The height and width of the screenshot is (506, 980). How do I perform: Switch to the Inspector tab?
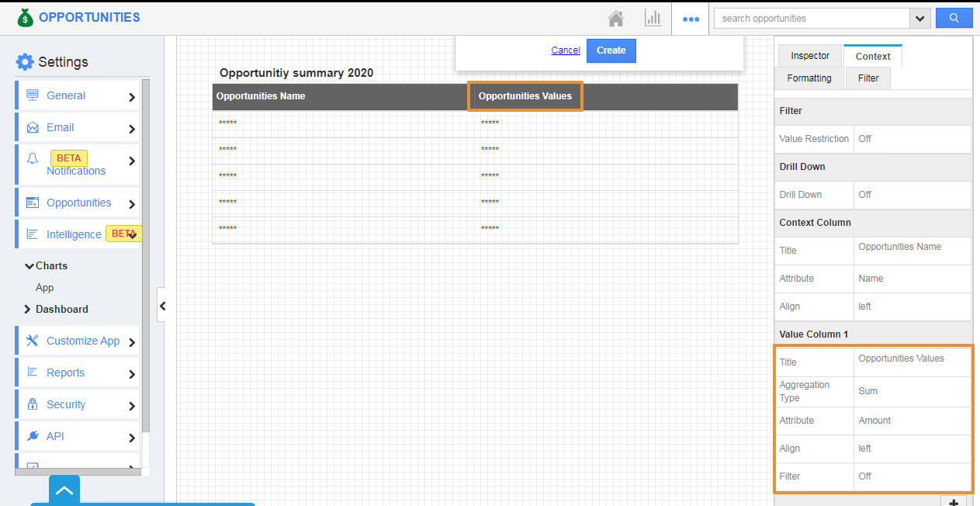810,56
